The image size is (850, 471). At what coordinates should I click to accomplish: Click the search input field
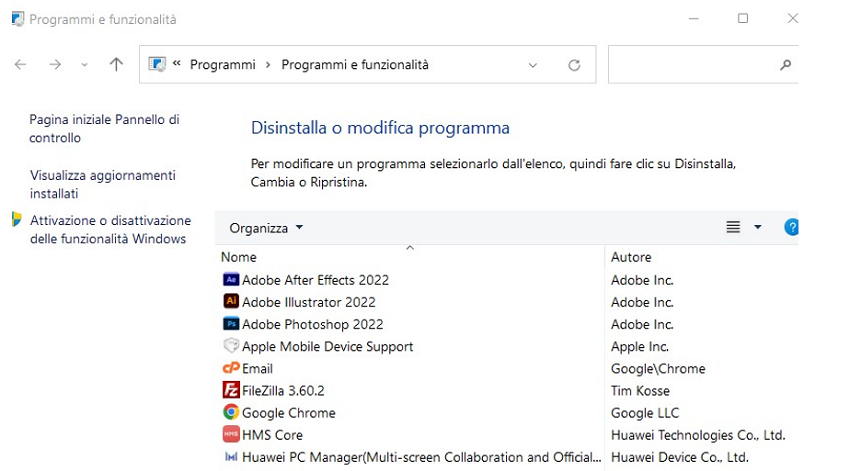point(690,65)
